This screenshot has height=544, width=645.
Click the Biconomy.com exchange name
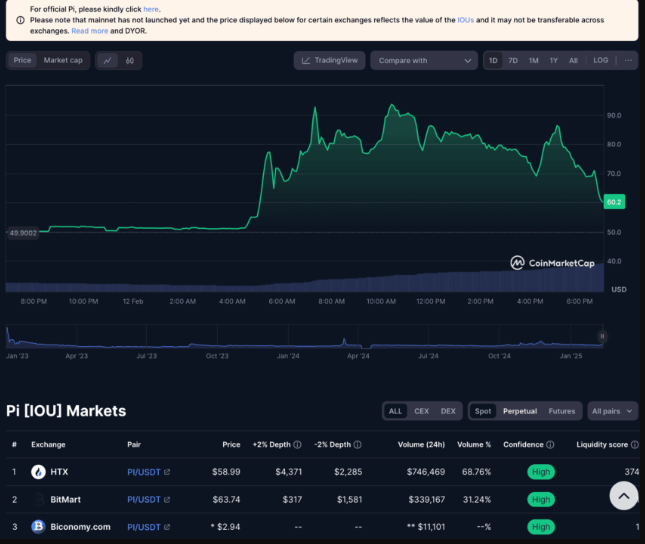point(80,527)
